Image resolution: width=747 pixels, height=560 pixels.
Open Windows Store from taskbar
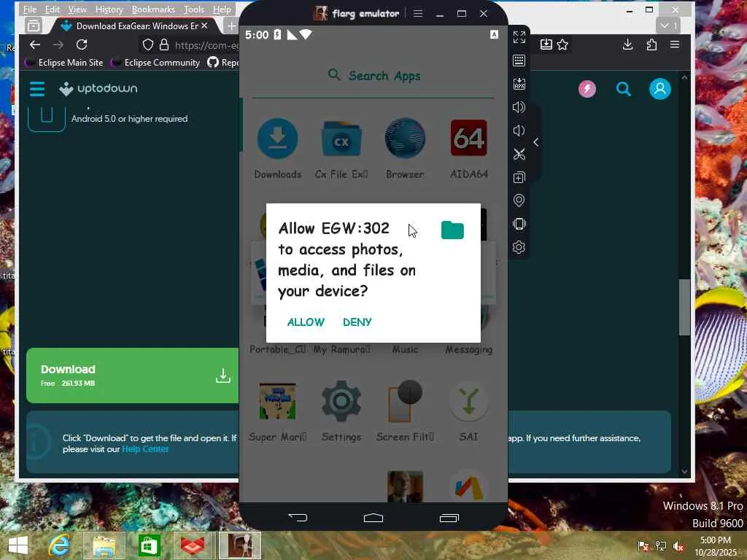[149, 545]
